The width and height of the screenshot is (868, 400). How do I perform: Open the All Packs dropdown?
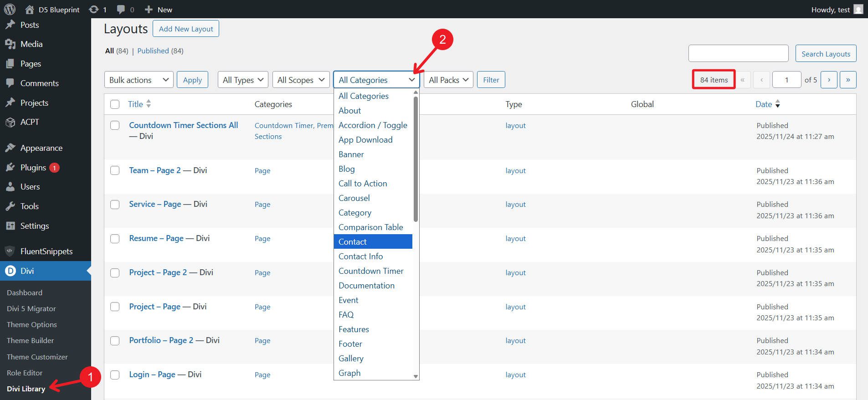click(448, 80)
